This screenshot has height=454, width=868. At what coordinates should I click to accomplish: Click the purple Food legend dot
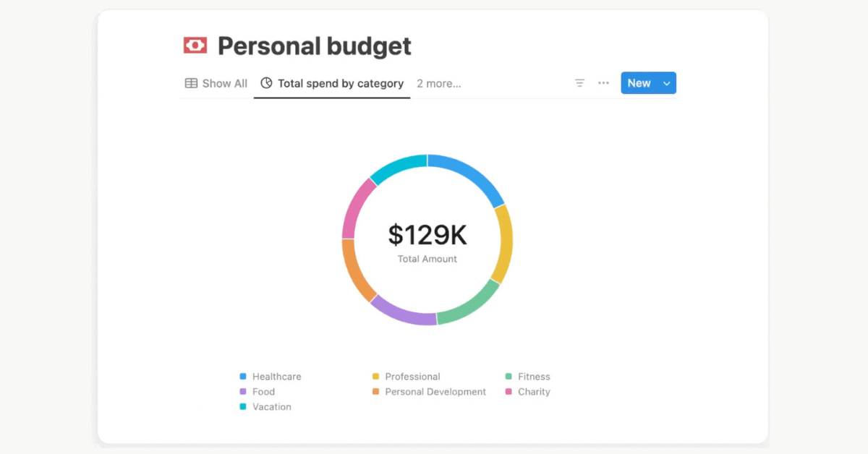tap(242, 391)
